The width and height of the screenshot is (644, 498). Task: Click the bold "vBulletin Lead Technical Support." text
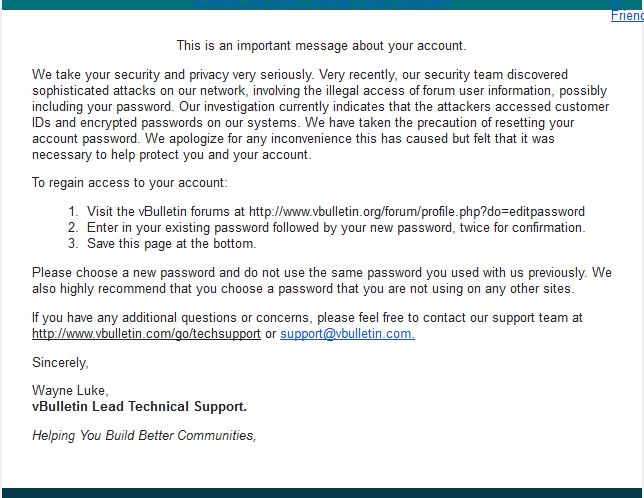(x=139, y=407)
